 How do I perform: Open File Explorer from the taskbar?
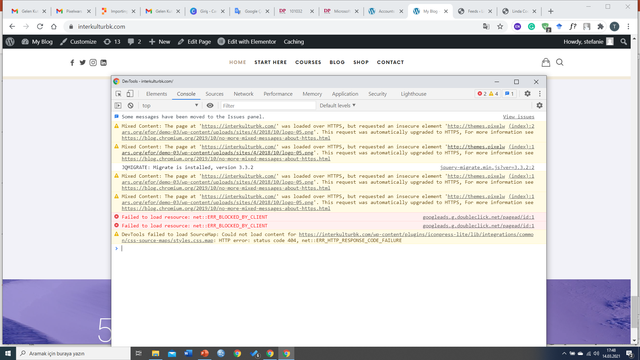[x=156, y=353]
